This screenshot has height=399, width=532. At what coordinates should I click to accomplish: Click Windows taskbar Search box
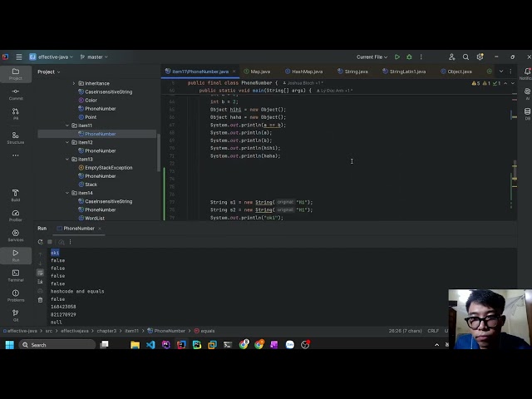pyautogui.click(x=57, y=345)
